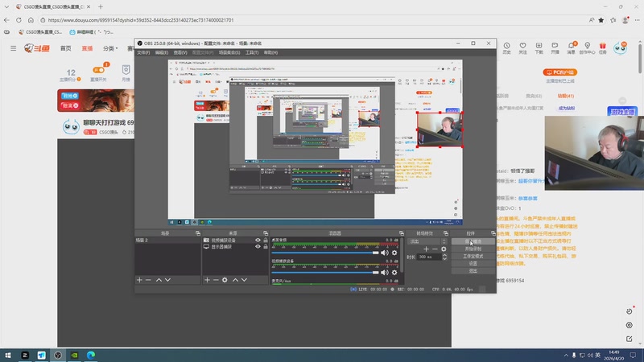Expand Douyu 分类 category dropdown
The image size is (644, 362).
coord(110,48)
